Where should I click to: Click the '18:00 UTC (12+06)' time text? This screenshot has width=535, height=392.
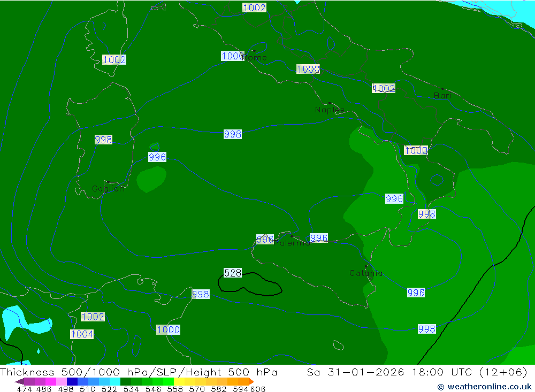[x=470, y=372]
